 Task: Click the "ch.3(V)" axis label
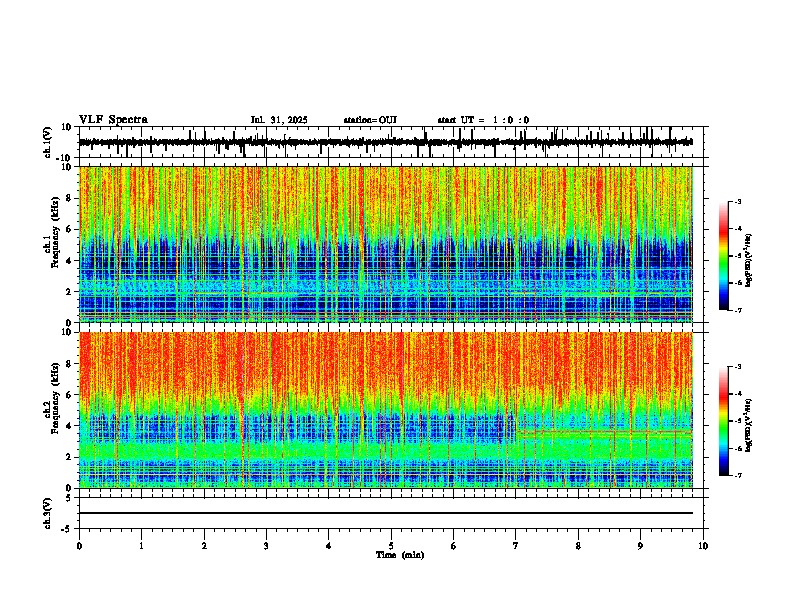click(x=48, y=513)
